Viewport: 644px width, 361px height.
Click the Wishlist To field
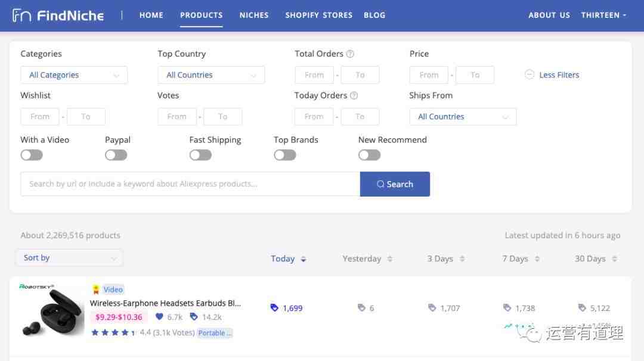click(86, 117)
